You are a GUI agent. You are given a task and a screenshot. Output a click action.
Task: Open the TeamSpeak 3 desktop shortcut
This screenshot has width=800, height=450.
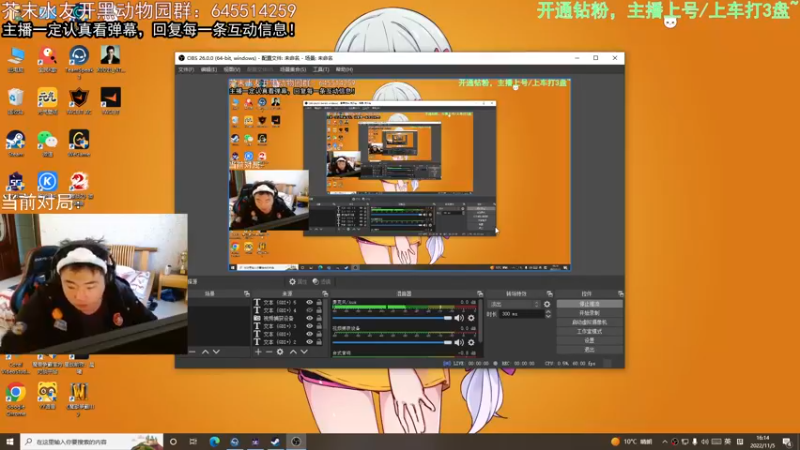point(79,62)
